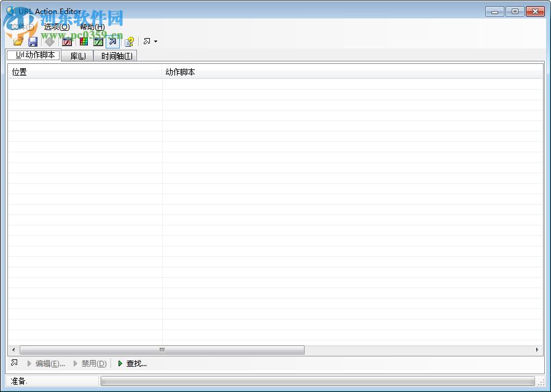Select the highlighted arrow export toolbar icon
Image resolution: width=551 pixels, height=392 pixels.
pos(112,41)
